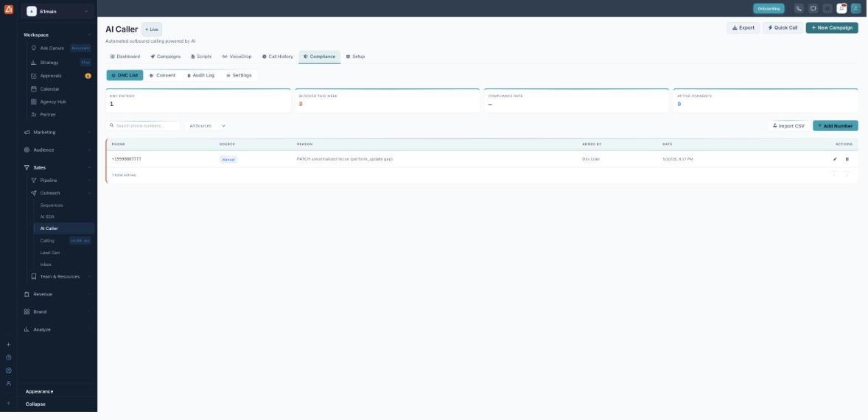This screenshot has height=420, width=868.
Task: Click the Add Number button
Action: pyautogui.click(x=836, y=126)
